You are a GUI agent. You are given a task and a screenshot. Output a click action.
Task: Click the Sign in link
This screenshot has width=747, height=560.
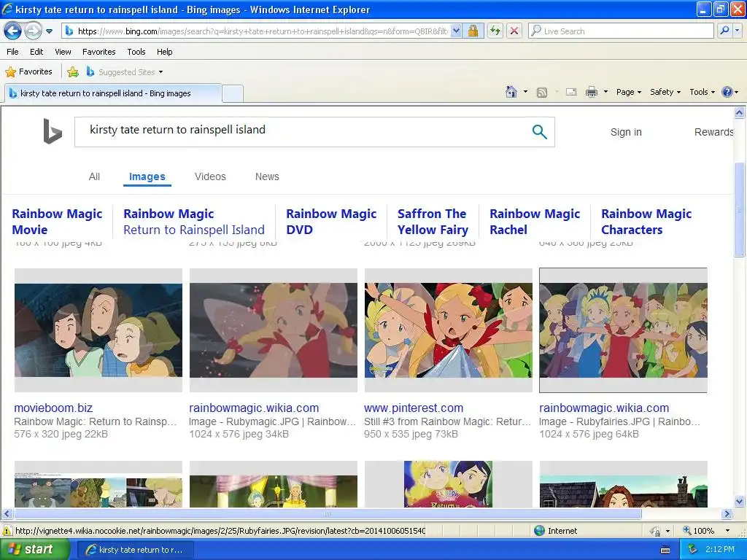point(626,132)
